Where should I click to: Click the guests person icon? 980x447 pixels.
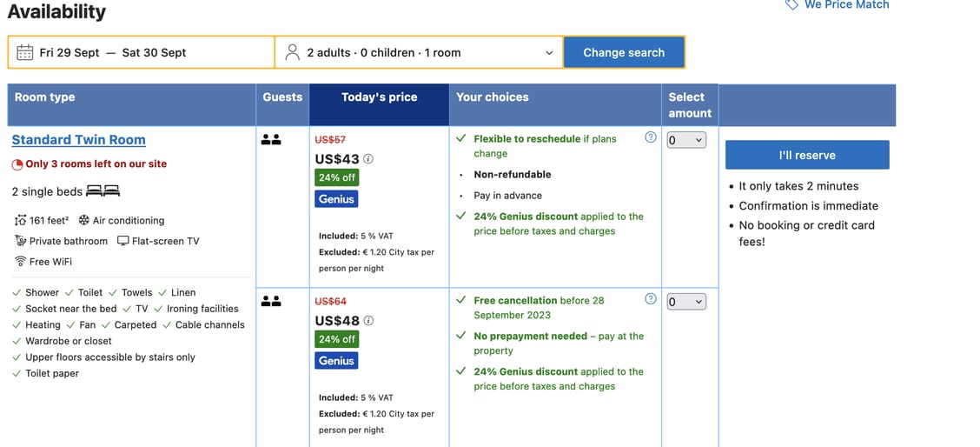[x=292, y=52]
